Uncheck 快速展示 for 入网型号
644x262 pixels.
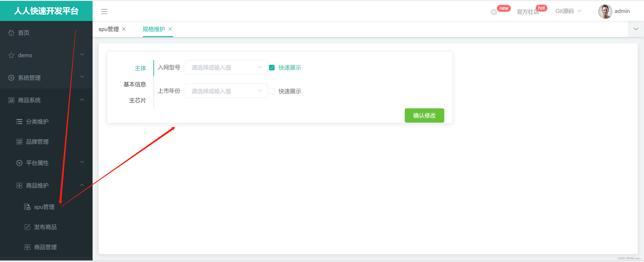[272, 67]
